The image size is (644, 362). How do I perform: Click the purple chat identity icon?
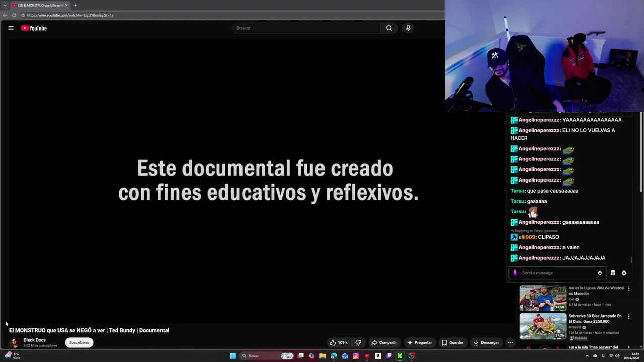coord(515,273)
